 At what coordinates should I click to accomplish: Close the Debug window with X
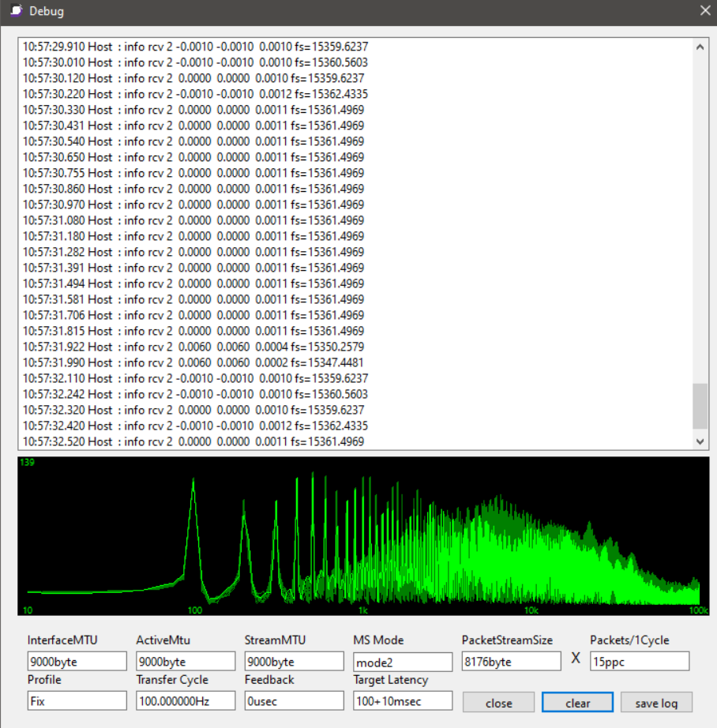click(x=705, y=11)
